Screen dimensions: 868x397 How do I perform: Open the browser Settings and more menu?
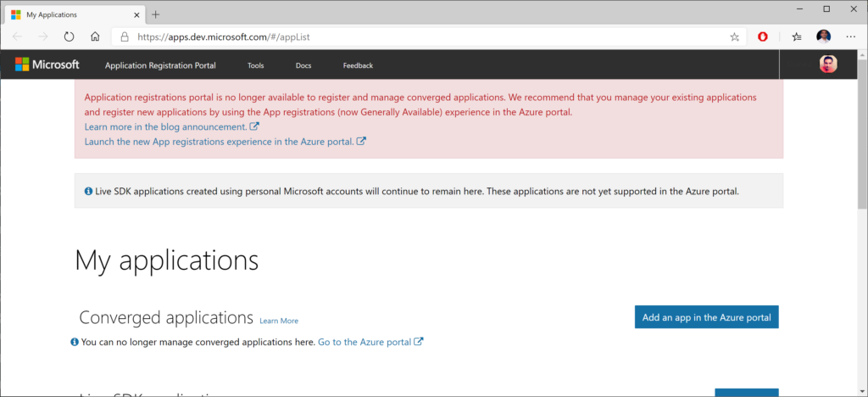pos(851,37)
